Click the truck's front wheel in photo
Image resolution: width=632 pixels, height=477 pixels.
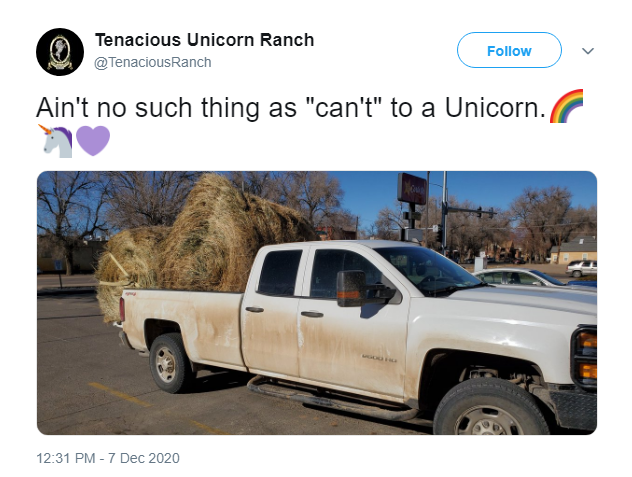(x=491, y=408)
